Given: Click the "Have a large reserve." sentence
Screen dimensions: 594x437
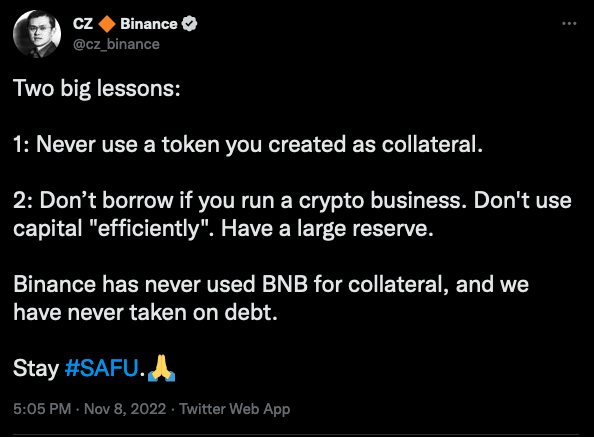Looking at the screenshot, I should pyautogui.click(x=327, y=228).
